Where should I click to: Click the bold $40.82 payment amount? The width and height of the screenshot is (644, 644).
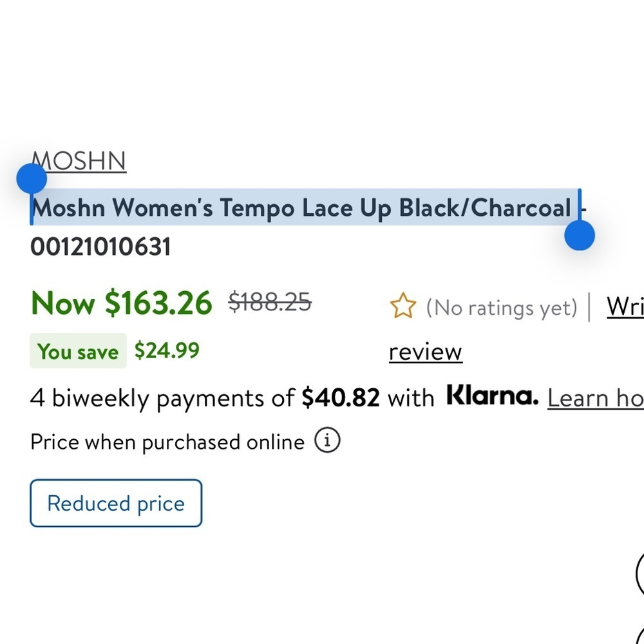pos(341,398)
